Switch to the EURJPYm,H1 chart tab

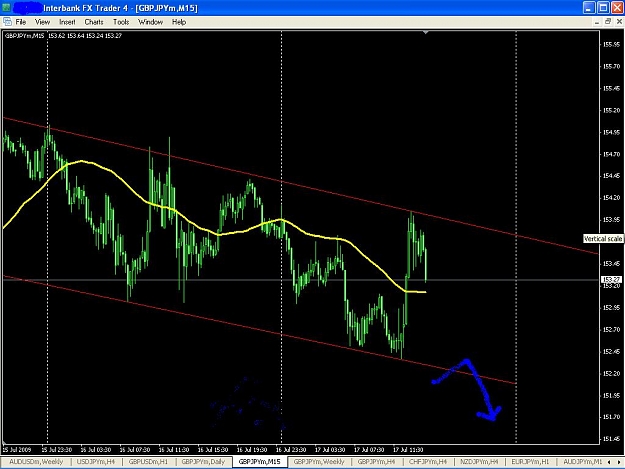tap(530, 462)
